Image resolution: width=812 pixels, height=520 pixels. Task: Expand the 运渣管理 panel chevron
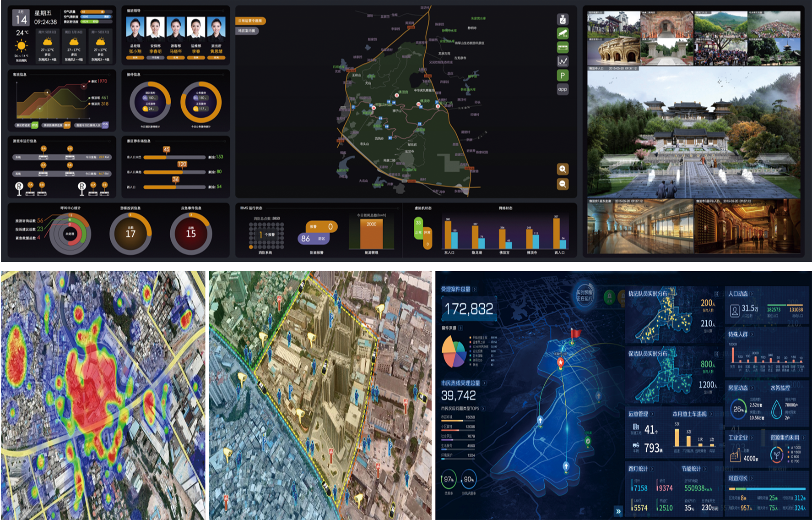click(652, 414)
